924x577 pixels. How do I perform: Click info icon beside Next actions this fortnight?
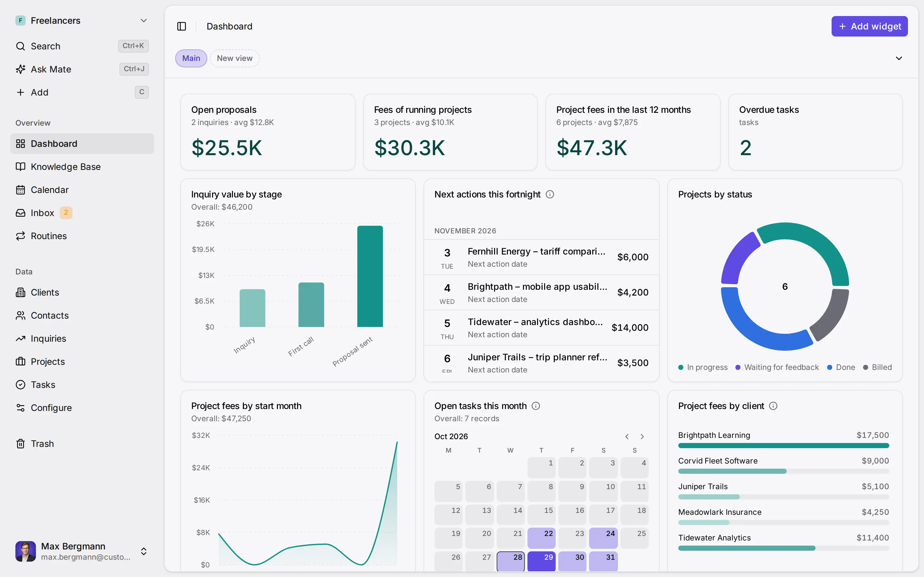(550, 194)
